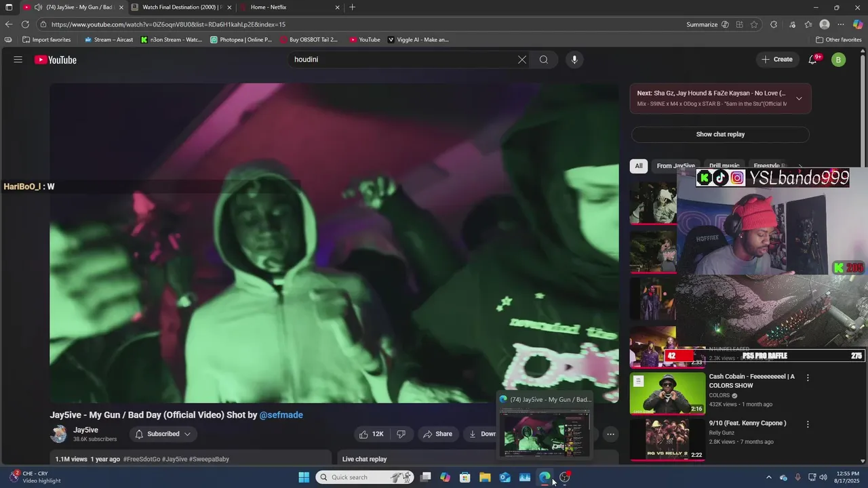Screen dimensions: 868x488
Task: Open system volume control in tray
Action: (824, 477)
